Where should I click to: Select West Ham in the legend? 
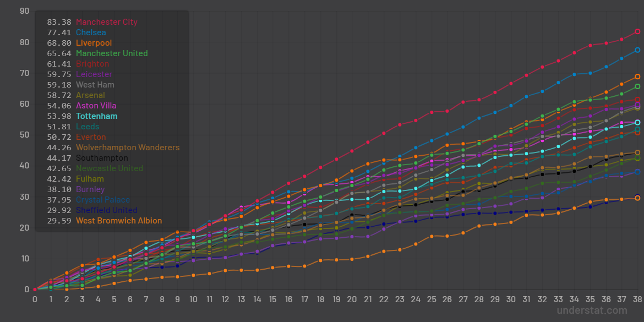coord(95,85)
